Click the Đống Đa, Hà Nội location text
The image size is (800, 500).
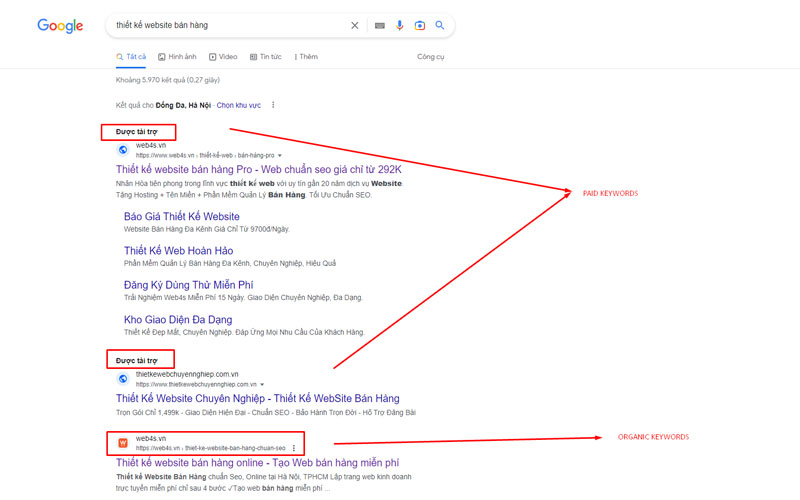(x=183, y=105)
